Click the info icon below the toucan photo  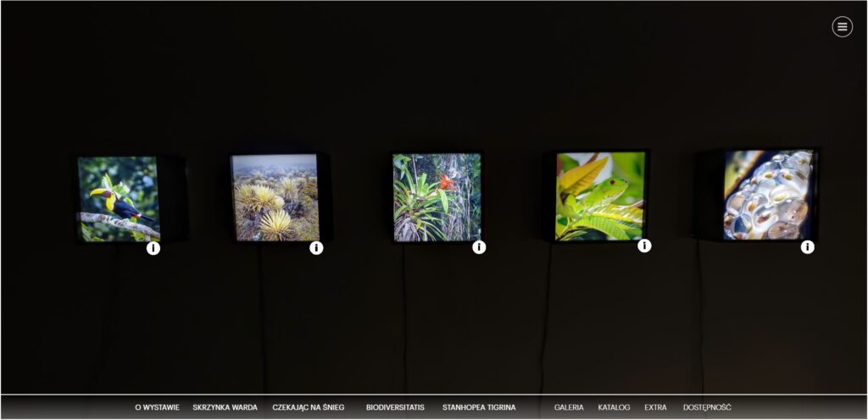[x=153, y=249]
